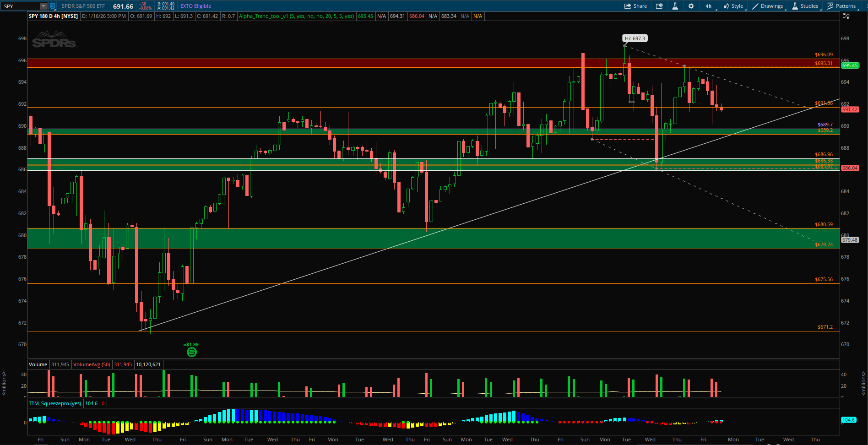
Task: Open chart settings gear icon
Action: coord(691,6)
